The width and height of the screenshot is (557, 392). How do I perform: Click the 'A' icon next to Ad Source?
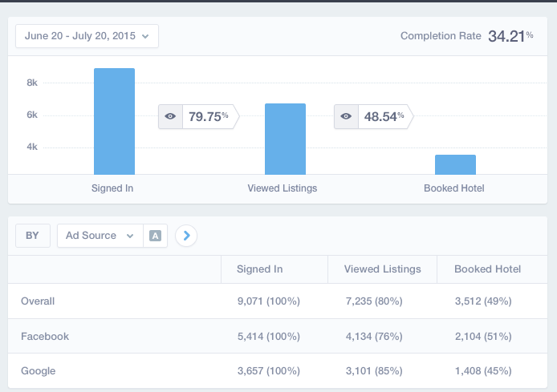[x=155, y=236]
